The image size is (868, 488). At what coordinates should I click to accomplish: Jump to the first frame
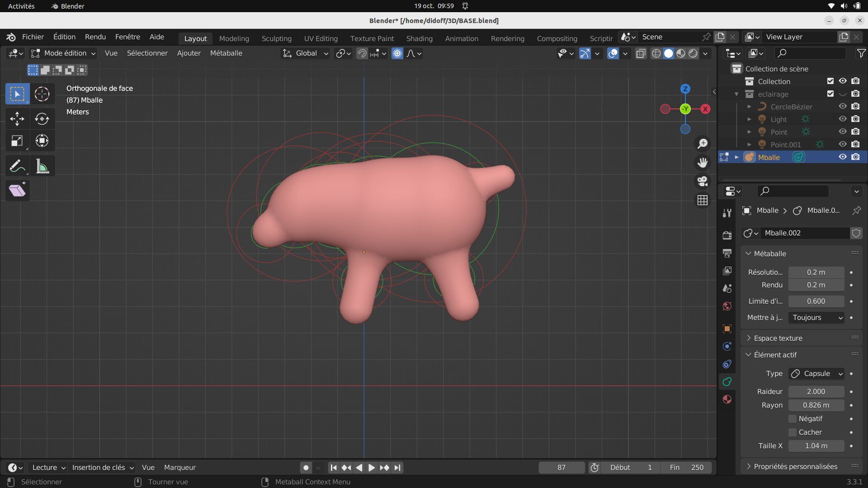(x=333, y=468)
